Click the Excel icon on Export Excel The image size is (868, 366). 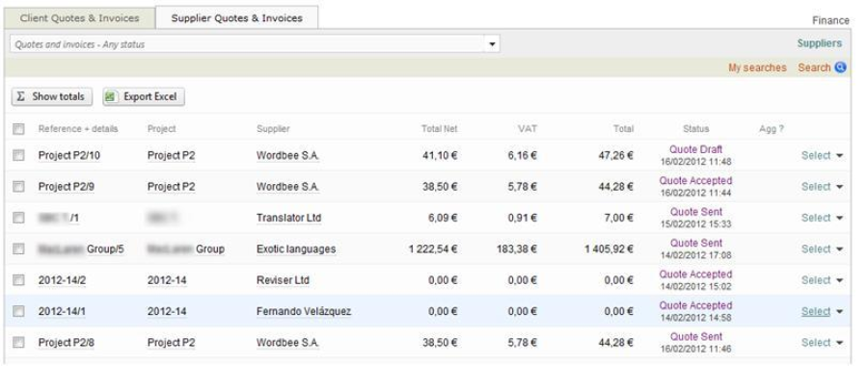(x=111, y=96)
